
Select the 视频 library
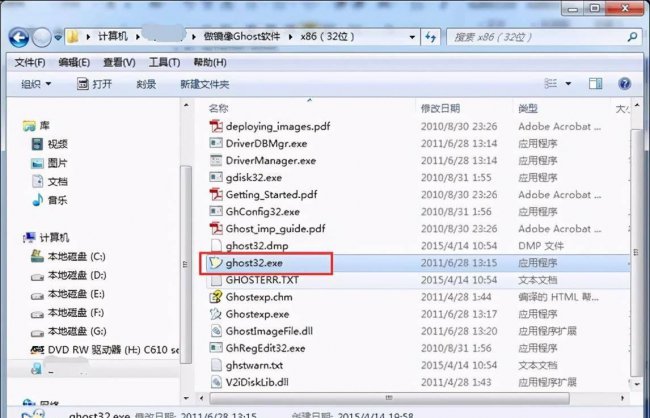coord(49,144)
